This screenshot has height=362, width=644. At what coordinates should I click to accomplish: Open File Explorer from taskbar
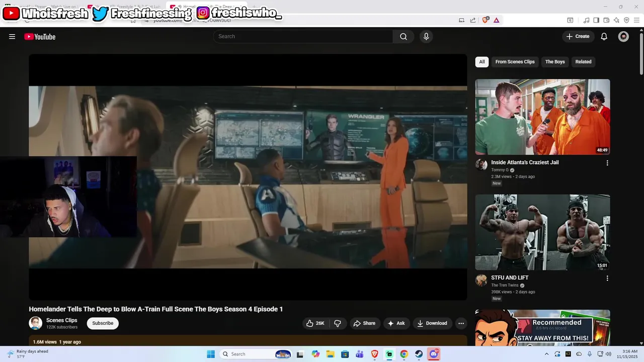coord(330,354)
